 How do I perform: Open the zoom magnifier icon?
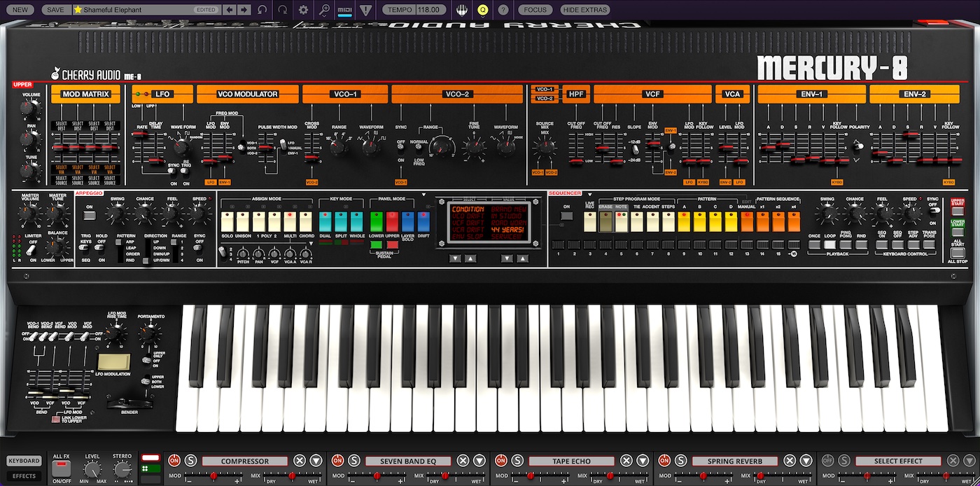(x=323, y=10)
